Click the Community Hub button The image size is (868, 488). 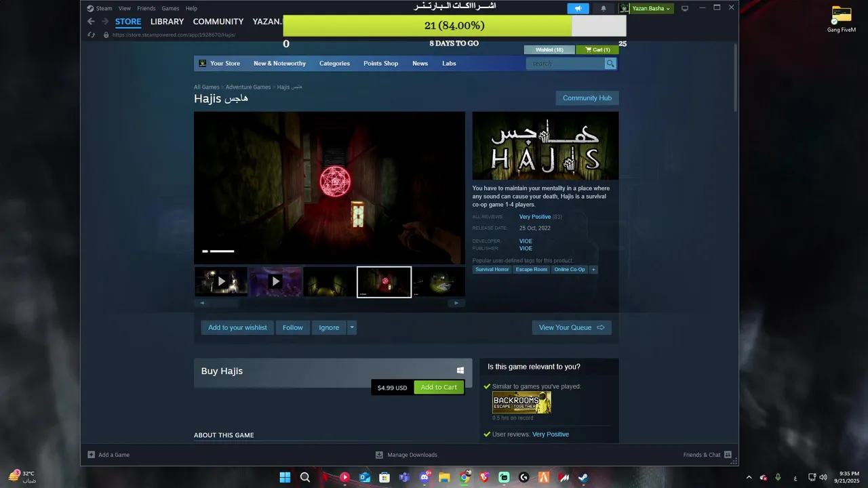[x=587, y=98]
